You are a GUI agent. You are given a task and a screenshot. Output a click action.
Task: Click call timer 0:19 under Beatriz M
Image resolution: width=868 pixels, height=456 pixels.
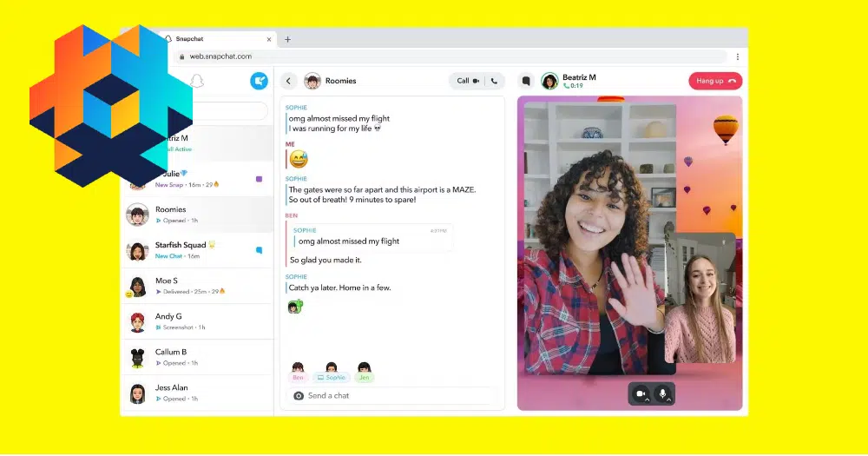click(574, 86)
